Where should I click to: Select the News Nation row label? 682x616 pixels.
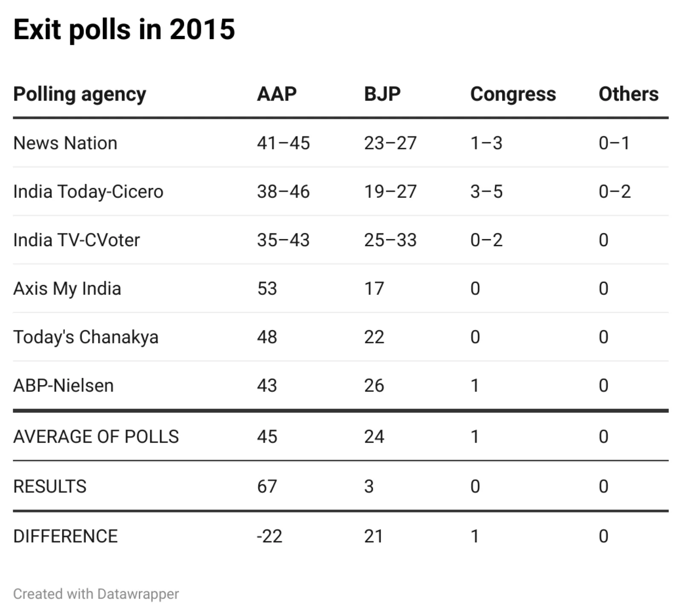click(65, 143)
